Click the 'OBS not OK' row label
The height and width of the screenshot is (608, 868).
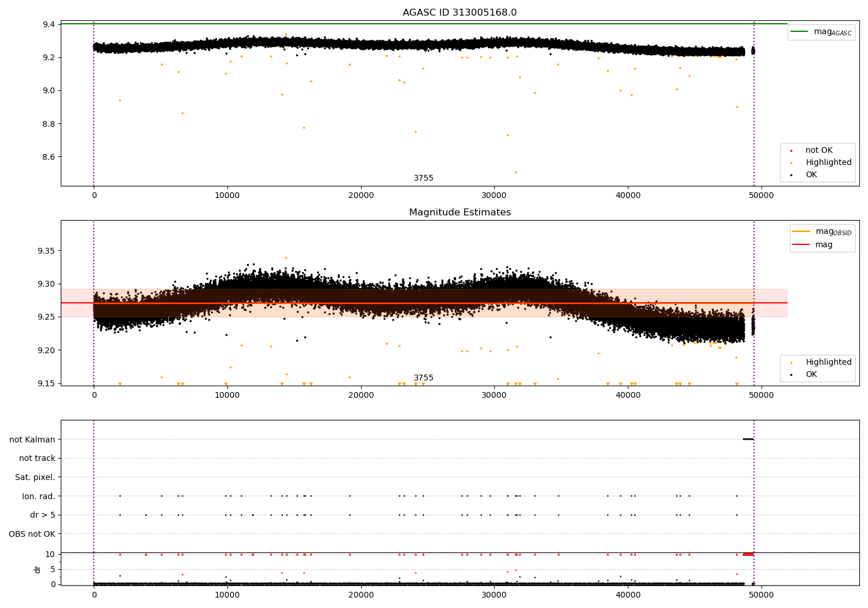(32, 534)
